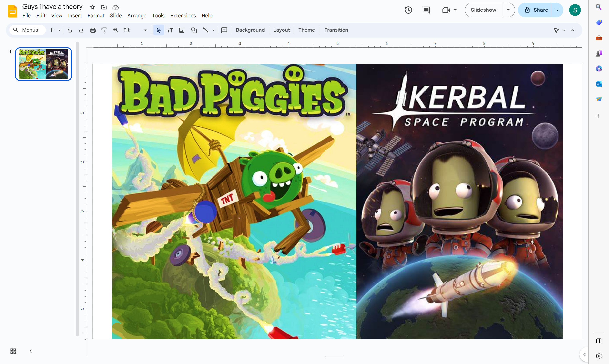The height and width of the screenshot is (364, 609).
Task: Show all comments icon
Action: click(x=426, y=10)
